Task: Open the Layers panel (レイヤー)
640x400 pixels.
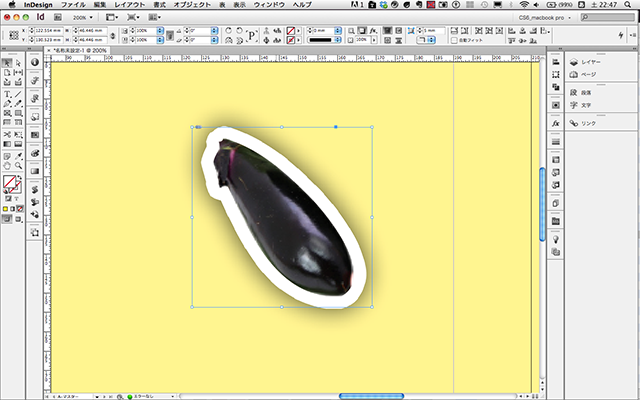Action: (x=587, y=63)
